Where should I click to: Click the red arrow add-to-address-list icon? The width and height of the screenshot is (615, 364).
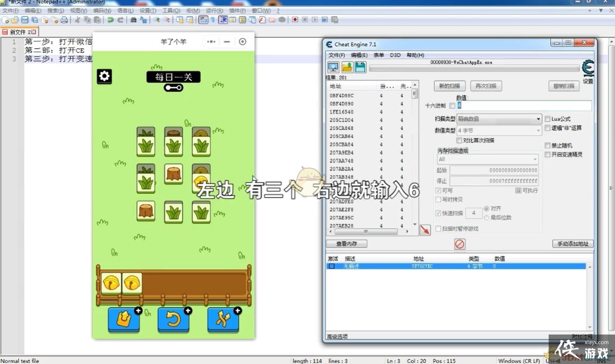[425, 230]
